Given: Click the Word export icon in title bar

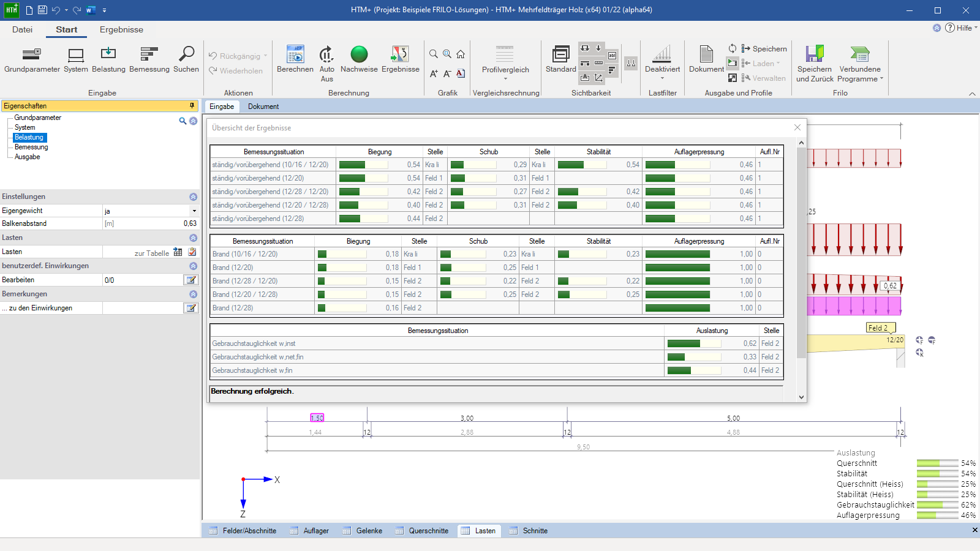Looking at the screenshot, I should (91, 10).
